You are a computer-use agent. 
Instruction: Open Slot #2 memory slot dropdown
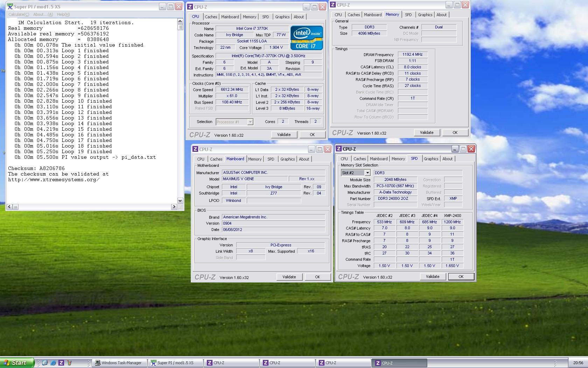point(356,173)
